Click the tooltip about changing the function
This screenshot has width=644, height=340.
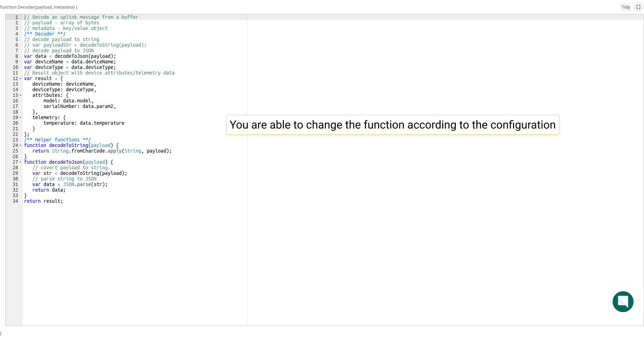pyautogui.click(x=393, y=125)
